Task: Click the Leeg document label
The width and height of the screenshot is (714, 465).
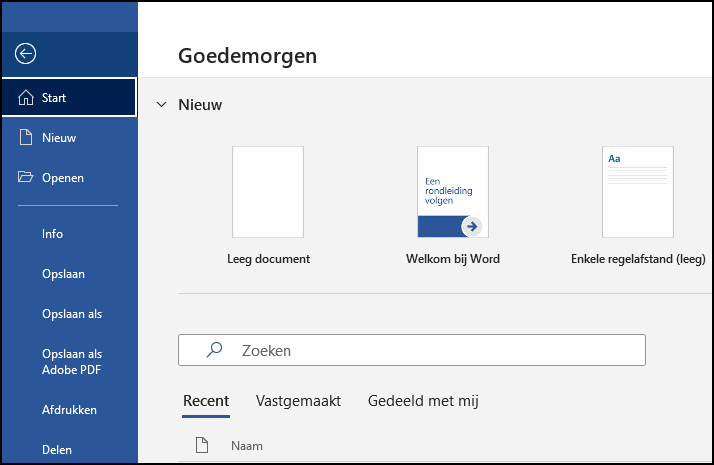Action: pos(268,259)
